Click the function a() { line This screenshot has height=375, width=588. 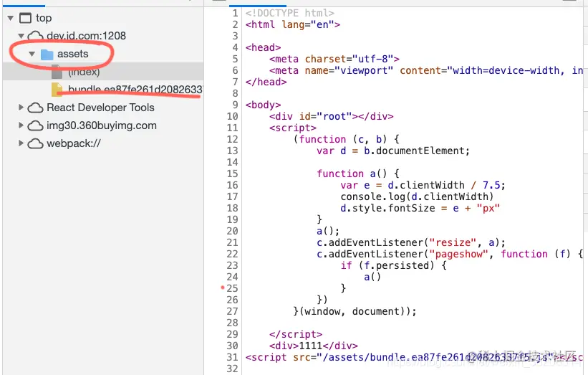(358, 174)
